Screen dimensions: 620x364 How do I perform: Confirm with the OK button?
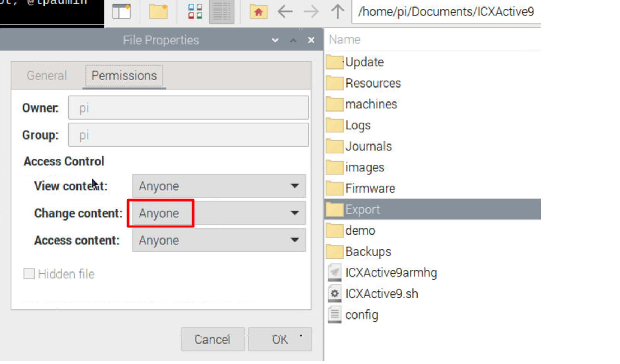(x=280, y=339)
